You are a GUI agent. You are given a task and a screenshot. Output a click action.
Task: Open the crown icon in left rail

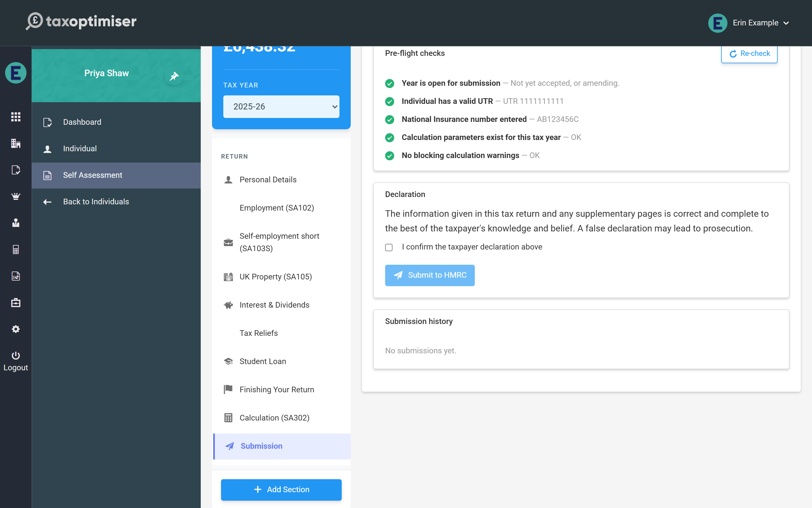point(16,196)
